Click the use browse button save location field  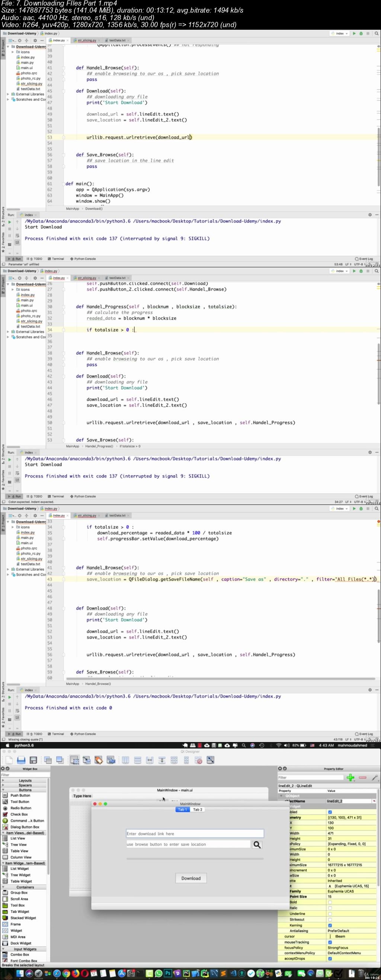point(188,844)
